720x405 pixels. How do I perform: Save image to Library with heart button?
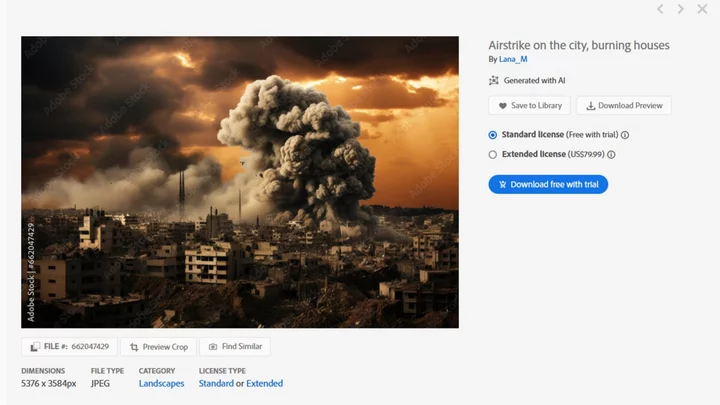click(x=530, y=105)
